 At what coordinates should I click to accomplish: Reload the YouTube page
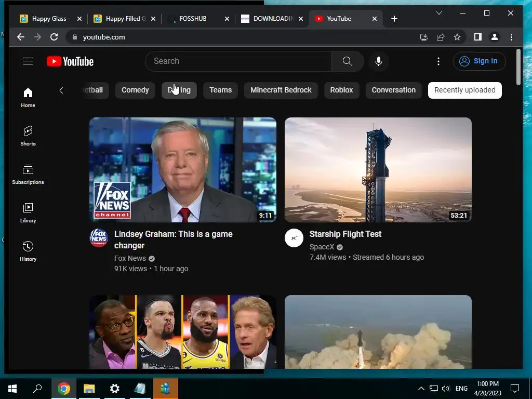[x=54, y=37]
